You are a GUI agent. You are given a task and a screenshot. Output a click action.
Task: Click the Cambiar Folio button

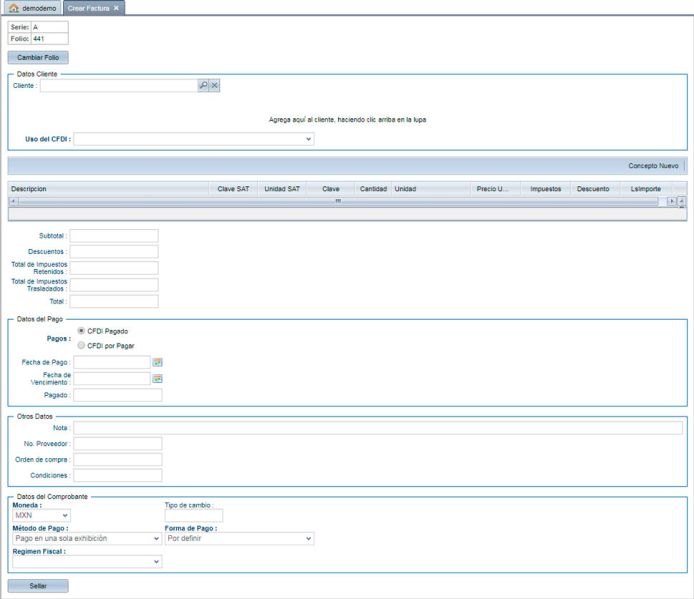pyautogui.click(x=38, y=58)
